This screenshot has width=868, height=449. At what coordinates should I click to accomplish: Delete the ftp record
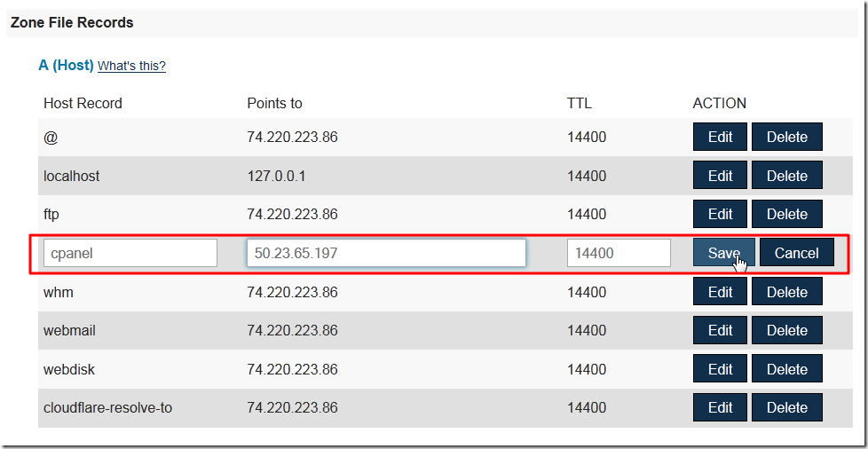pos(786,214)
